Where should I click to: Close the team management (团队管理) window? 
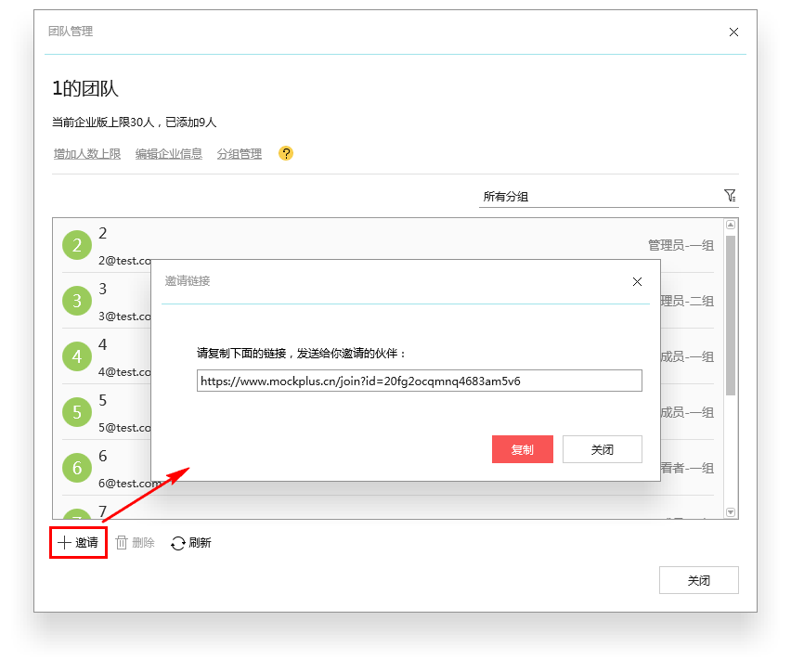pyautogui.click(x=734, y=32)
